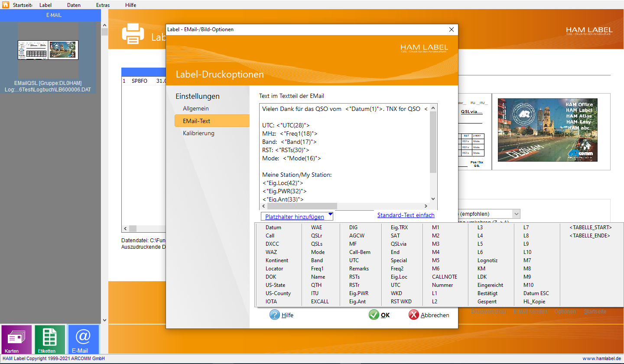Close the Label EMail-/Bild-Optionen dialog
Viewport: 624px width, 364px height.
451,29
